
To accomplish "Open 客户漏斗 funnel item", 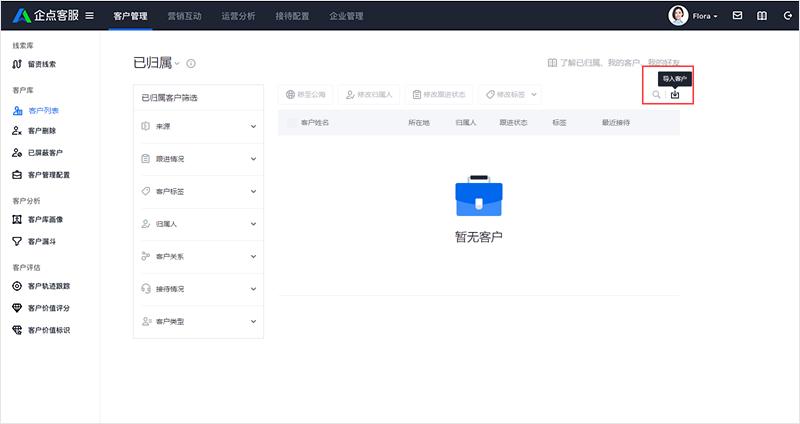I will point(34,241).
